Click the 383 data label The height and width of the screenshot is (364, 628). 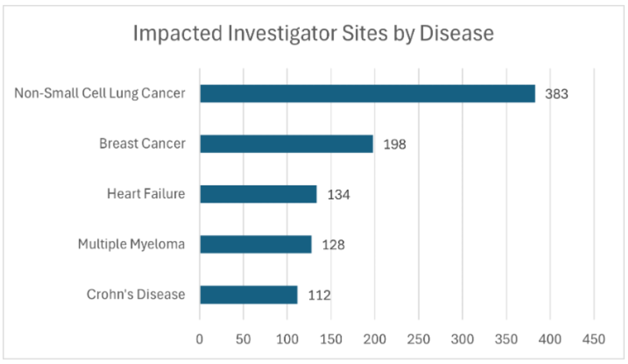(556, 94)
